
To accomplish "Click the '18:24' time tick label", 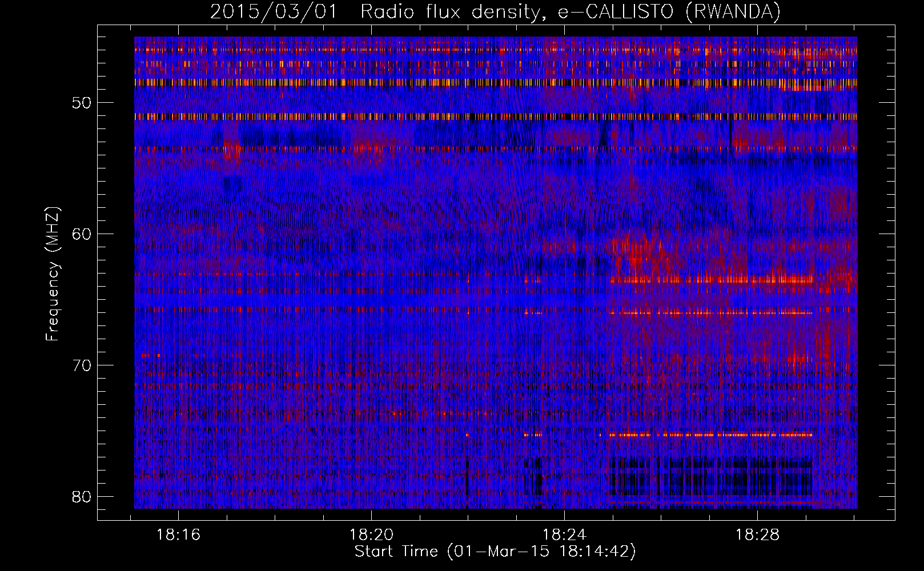I will click(x=564, y=535).
